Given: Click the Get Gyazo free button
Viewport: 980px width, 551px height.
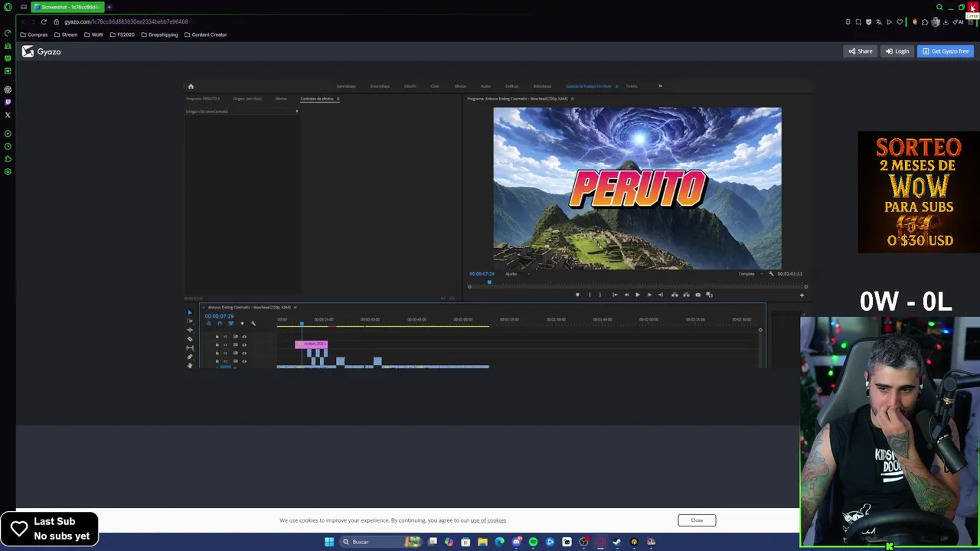Looking at the screenshot, I should click(946, 51).
